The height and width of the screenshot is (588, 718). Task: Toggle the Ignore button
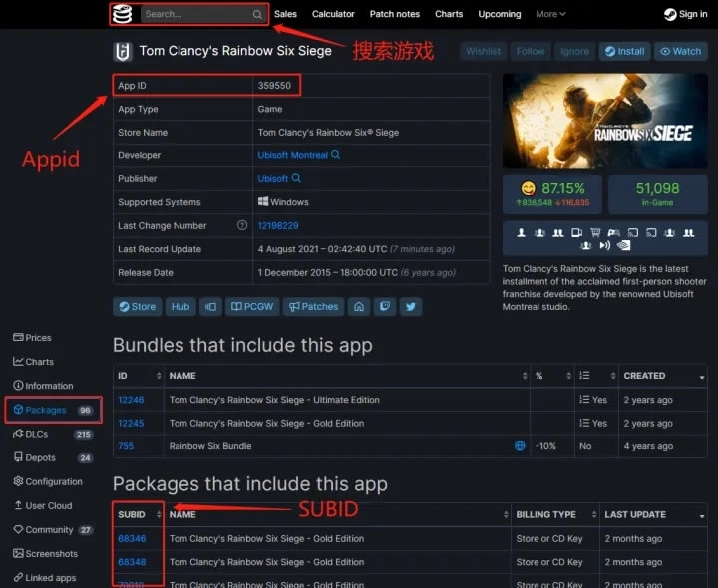tap(574, 51)
